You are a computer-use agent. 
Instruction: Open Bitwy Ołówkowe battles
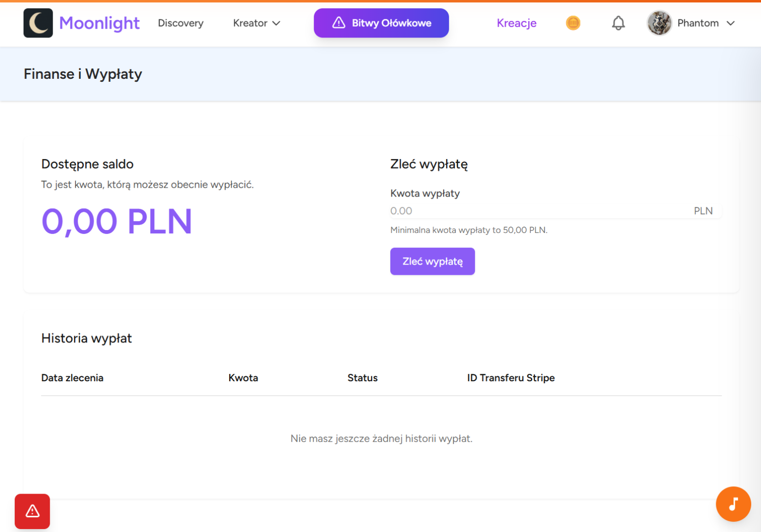pos(391,23)
